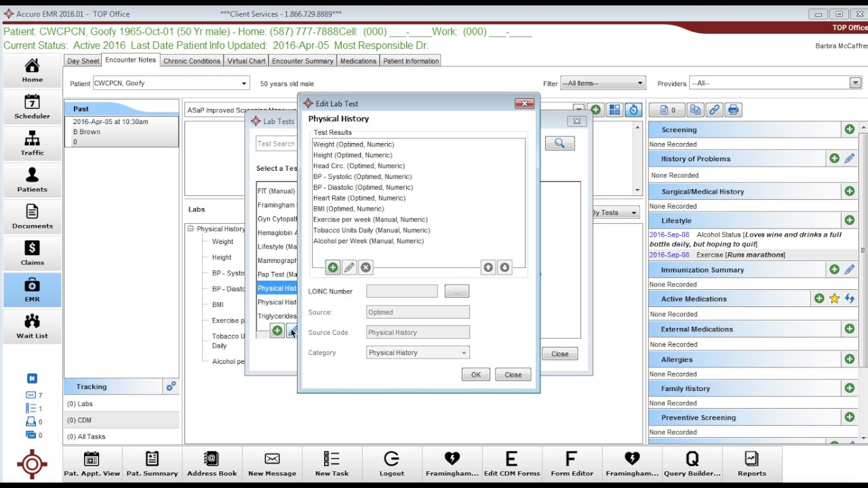The image size is (868, 488).
Task: Move the test result up with the arrow icon
Action: [x=488, y=268]
